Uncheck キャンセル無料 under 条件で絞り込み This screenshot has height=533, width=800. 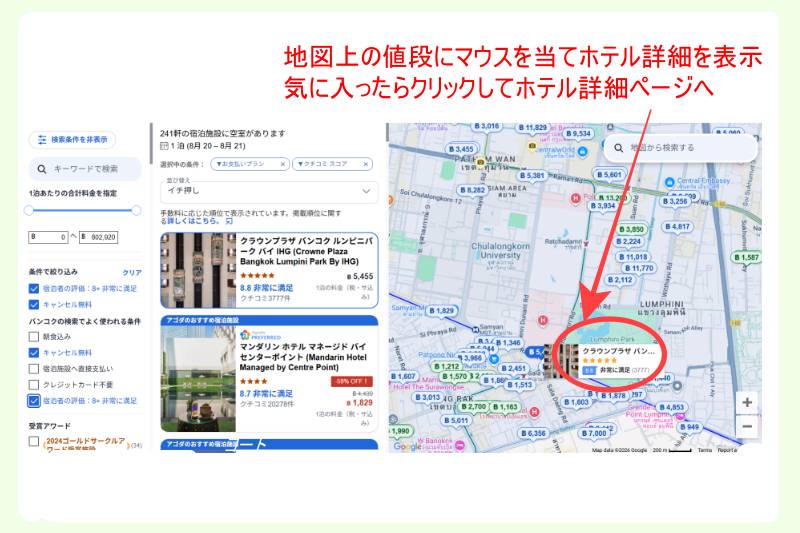click(34, 305)
